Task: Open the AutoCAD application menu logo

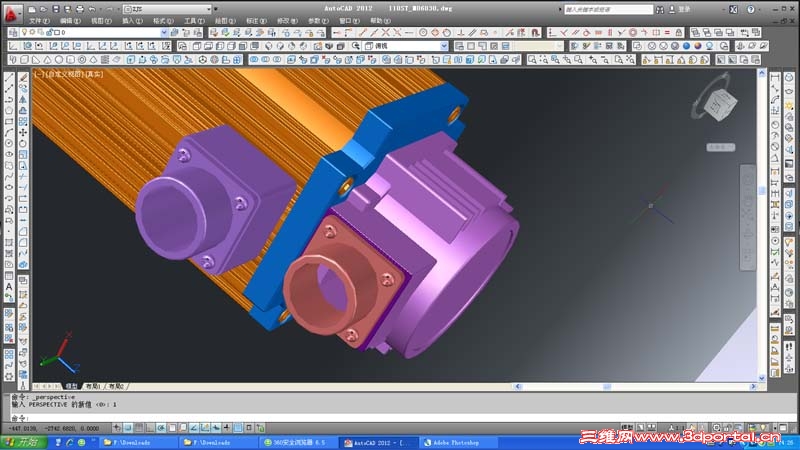Action: click(11, 13)
